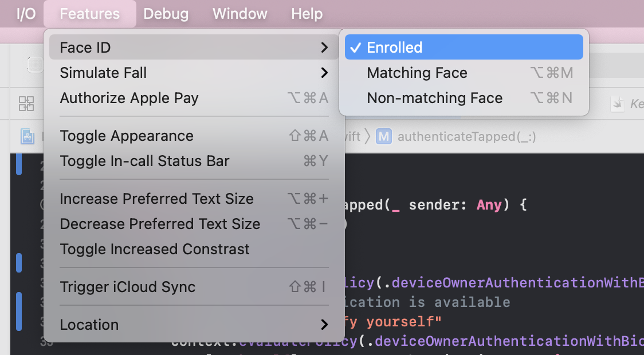Select Toggle Increased Constrast
The height and width of the screenshot is (355, 644).
pos(194,249)
